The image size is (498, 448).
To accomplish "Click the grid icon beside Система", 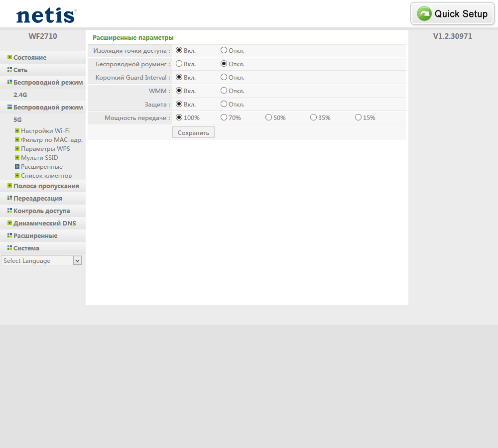I will (x=9, y=248).
